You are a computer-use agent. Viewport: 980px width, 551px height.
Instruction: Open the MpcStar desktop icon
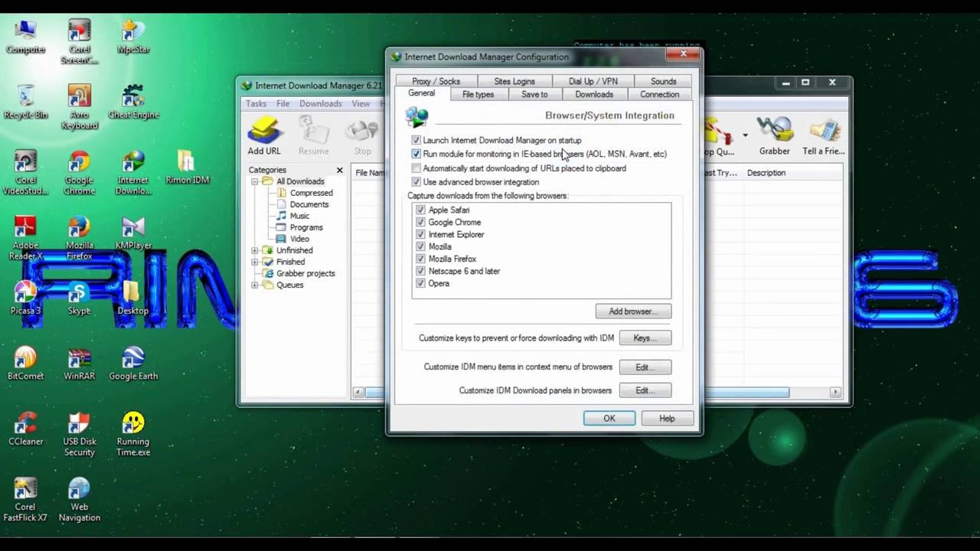click(133, 36)
